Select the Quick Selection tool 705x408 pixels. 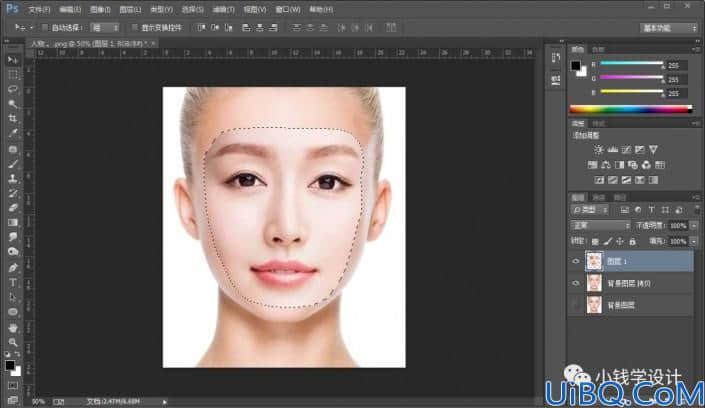13,104
